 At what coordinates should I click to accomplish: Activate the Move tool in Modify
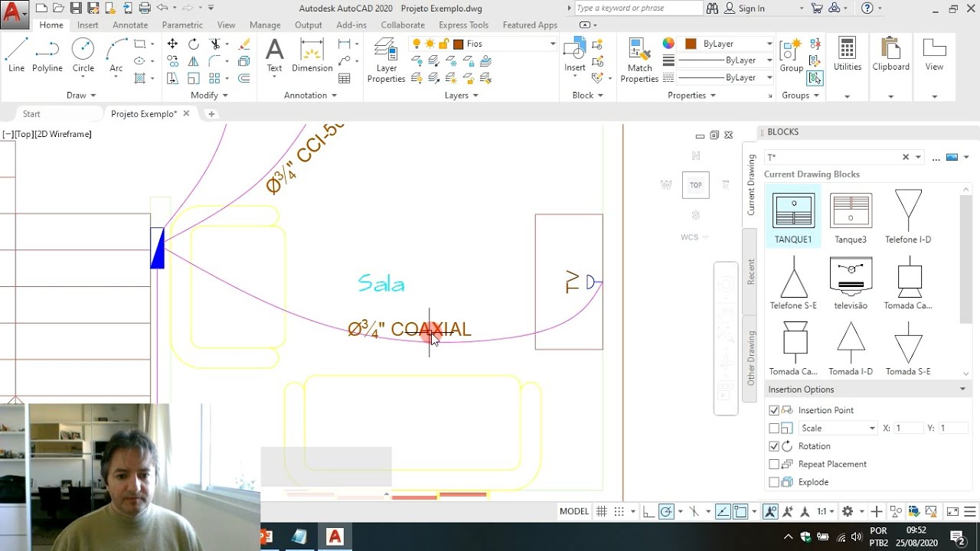click(x=172, y=44)
